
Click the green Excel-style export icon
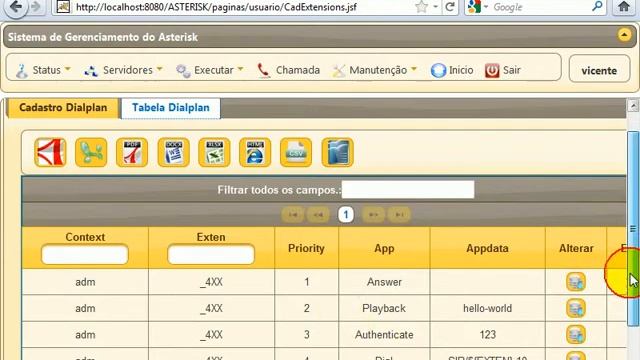[x=91, y=153]
